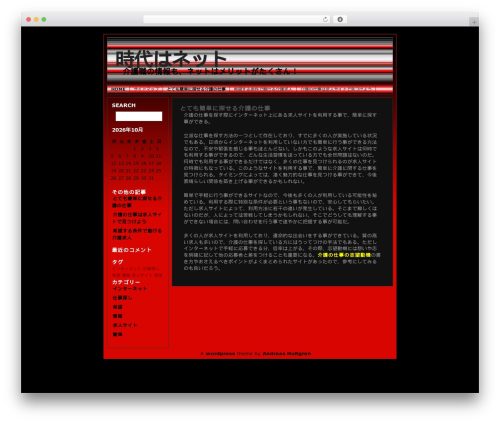Viewport: 500px width, 423px height.
Task: Open the 希望する条件で働ける介護求人 nav item
Action: point(263,89)
